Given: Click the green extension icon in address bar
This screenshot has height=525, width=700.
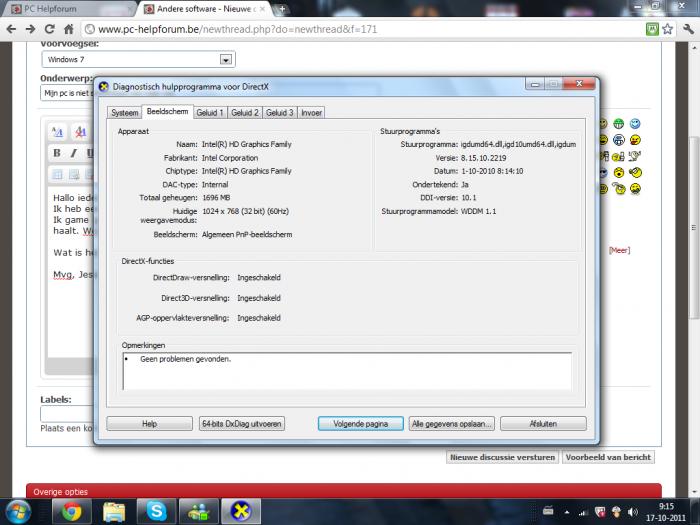Looking at the screenshot, I should [x=652, y=29].
